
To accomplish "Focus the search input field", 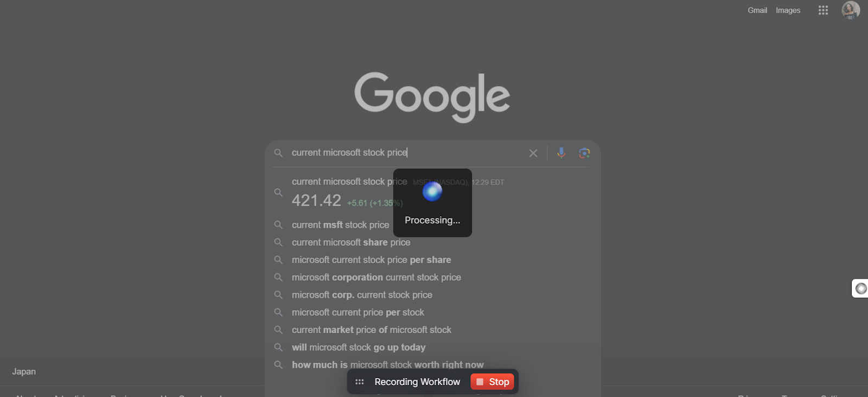I will (407, 153).
